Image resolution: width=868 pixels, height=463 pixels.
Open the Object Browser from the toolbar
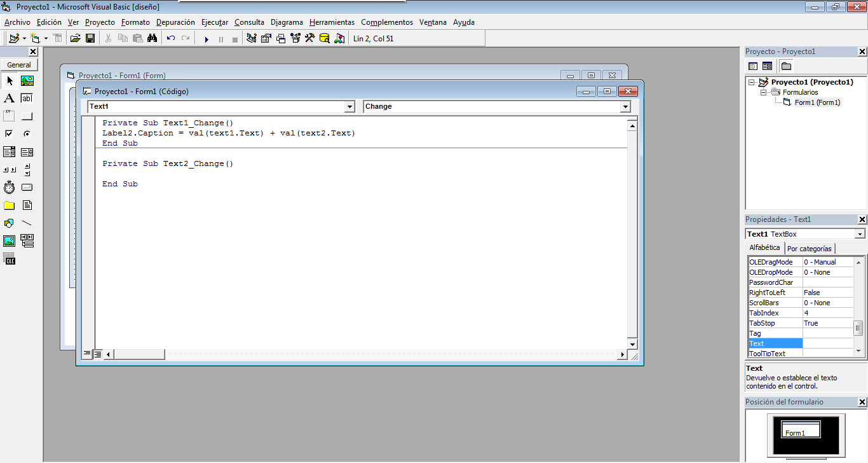pyautogui.click(x=295, y=38)
